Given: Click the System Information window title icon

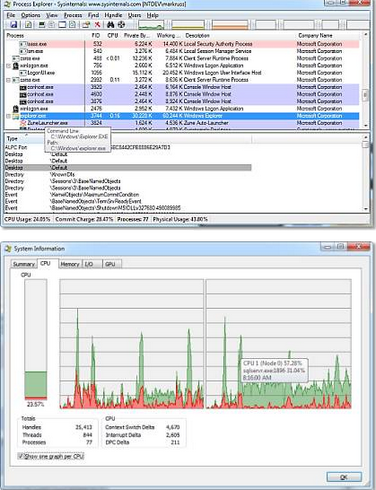Looking at the screenshot, I should tap(8, 249).
